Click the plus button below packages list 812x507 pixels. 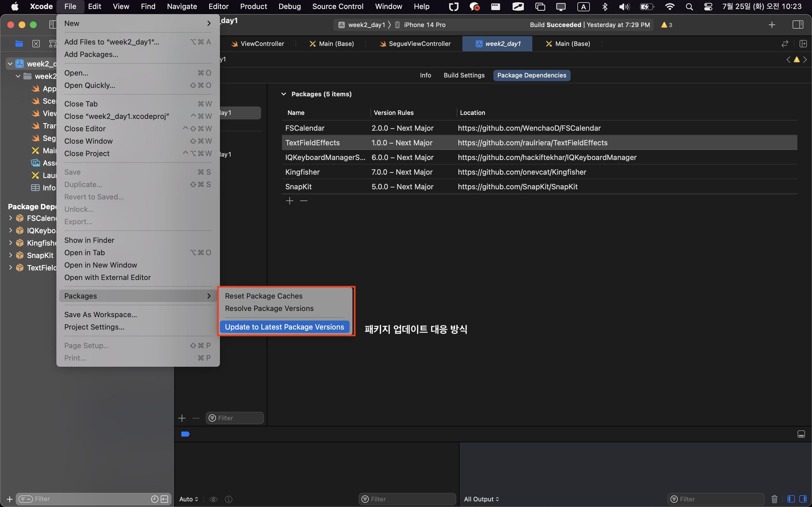(290, 201)
